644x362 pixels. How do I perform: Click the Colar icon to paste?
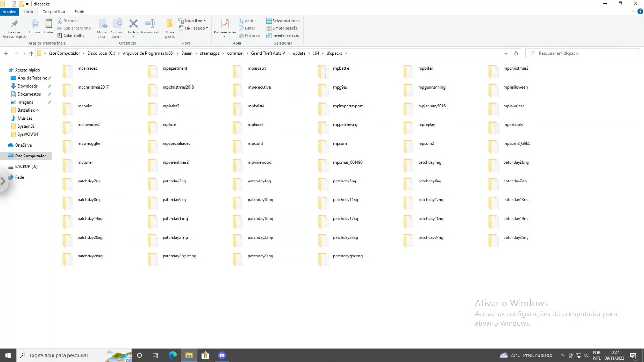pos(48,27)
